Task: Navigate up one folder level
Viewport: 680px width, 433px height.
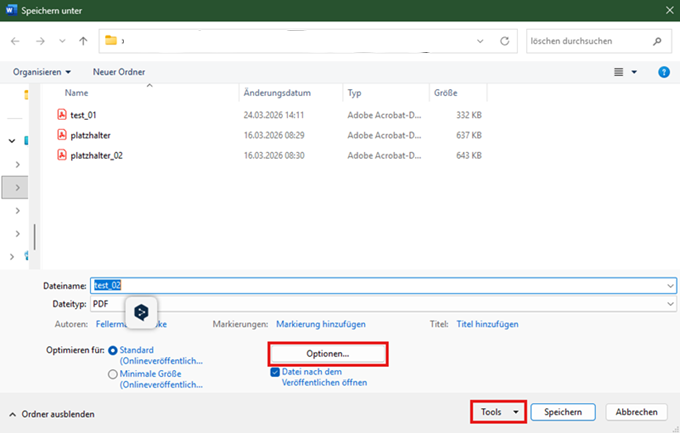Action: pos(83,41)
